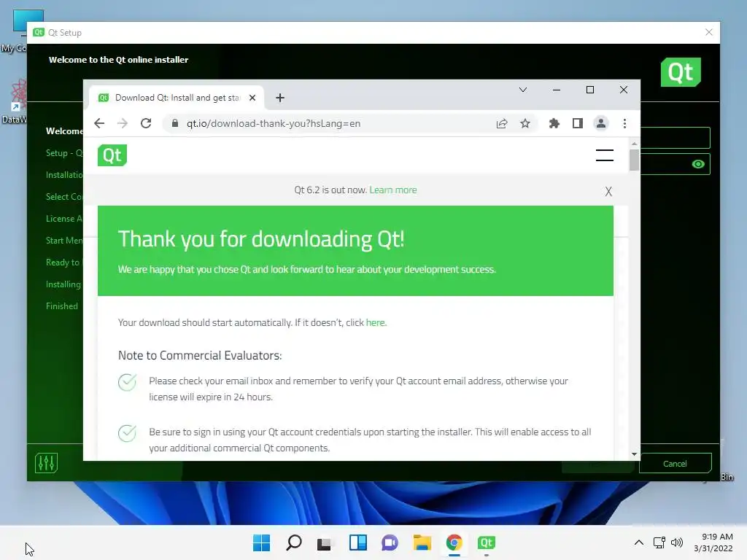Open Chrome profile avatar
747x560 pixels.
pos(601,123)
